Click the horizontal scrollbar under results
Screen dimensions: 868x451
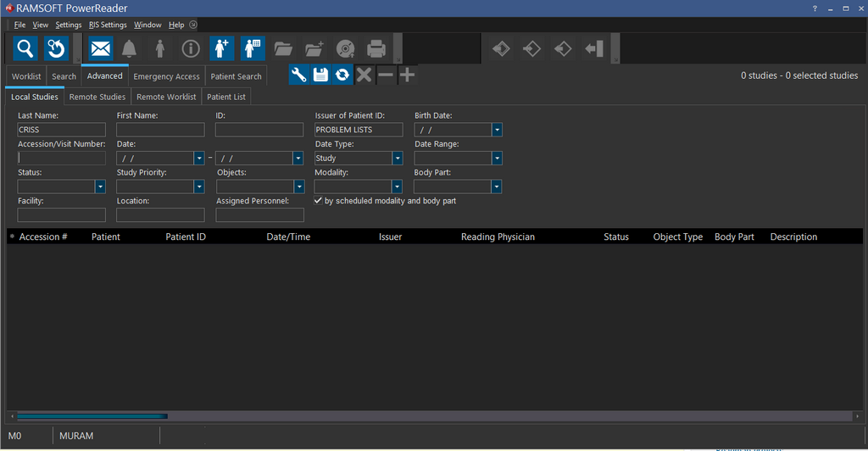point(92,416)
